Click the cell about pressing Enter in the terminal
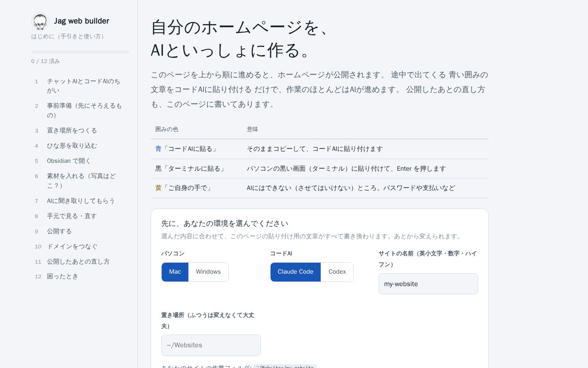The width and height of the screenshot is (588, 368). [365, 169]
